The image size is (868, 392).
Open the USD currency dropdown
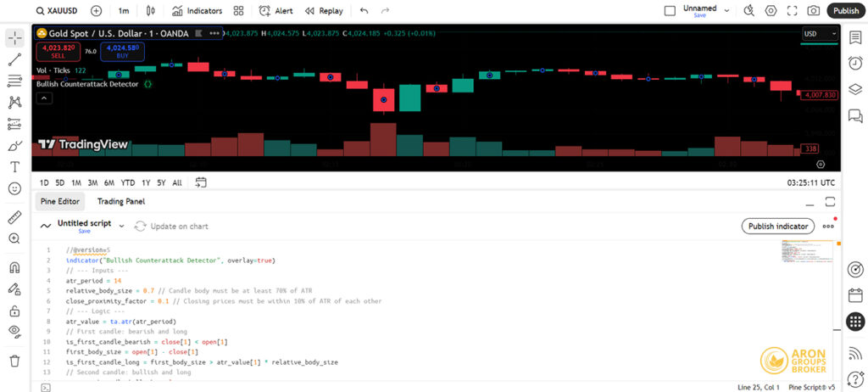pyautogui.click(x=819, y=34)
